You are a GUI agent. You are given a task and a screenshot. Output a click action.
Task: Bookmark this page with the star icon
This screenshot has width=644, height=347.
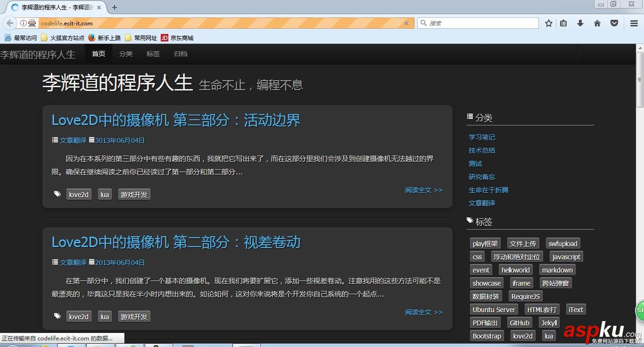(x=548, y=23)
